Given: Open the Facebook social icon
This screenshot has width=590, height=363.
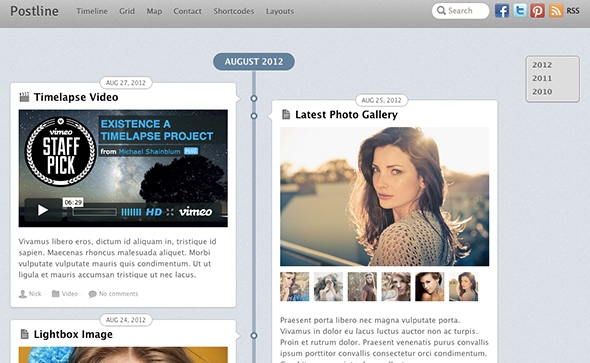Looking at the screenshot, I should [502, 11].
